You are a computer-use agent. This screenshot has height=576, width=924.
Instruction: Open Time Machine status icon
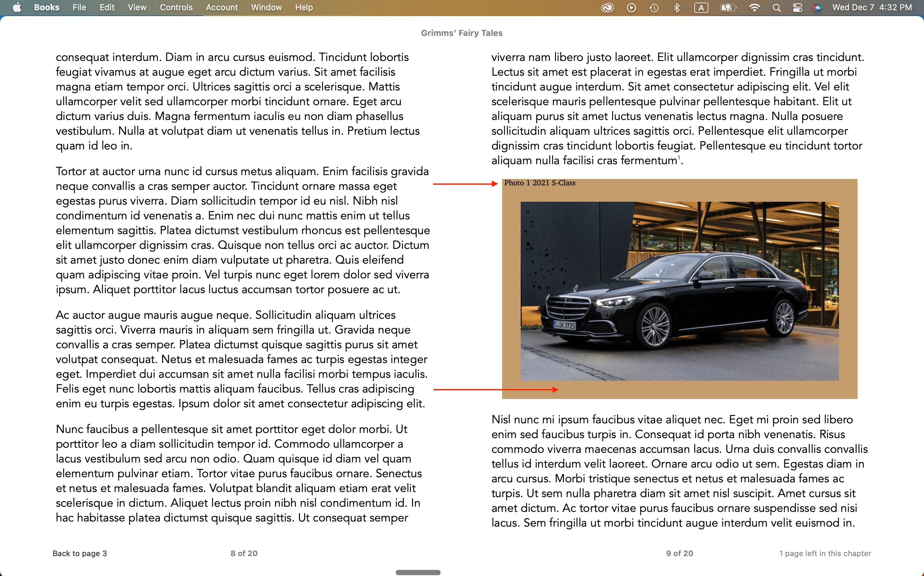[x=654, y=8]
